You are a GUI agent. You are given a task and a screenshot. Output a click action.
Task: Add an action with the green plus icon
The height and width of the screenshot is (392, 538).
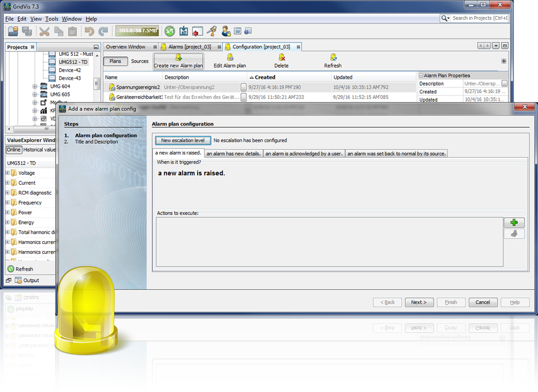tap(514, 222)
